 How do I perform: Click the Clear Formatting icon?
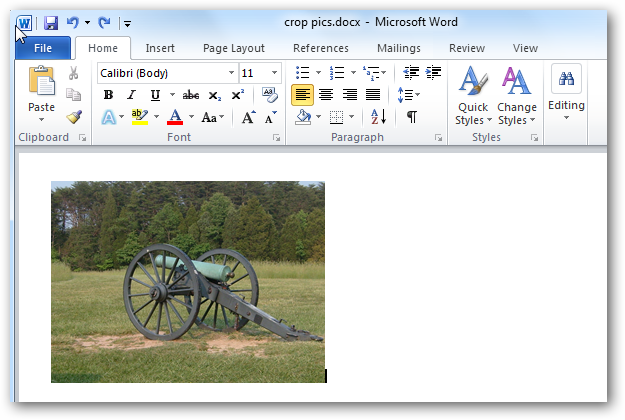[270, 95]
